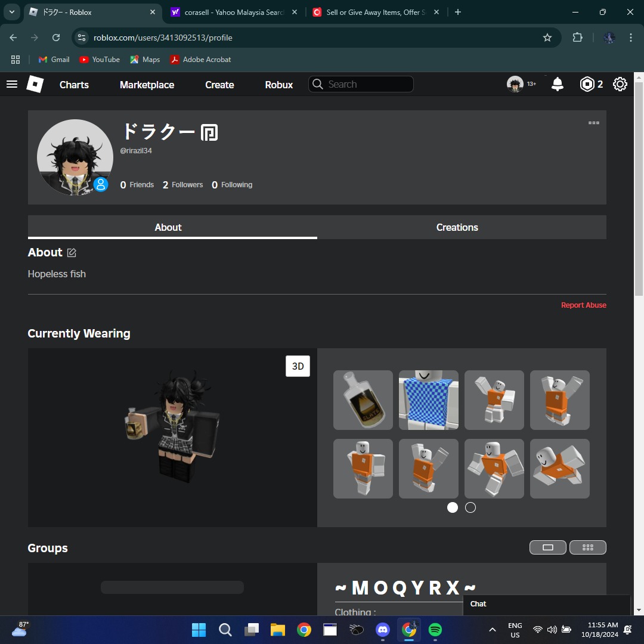Open the Chat panel
Viewport: 644px width, 644px height.
(x=546, y=604)
